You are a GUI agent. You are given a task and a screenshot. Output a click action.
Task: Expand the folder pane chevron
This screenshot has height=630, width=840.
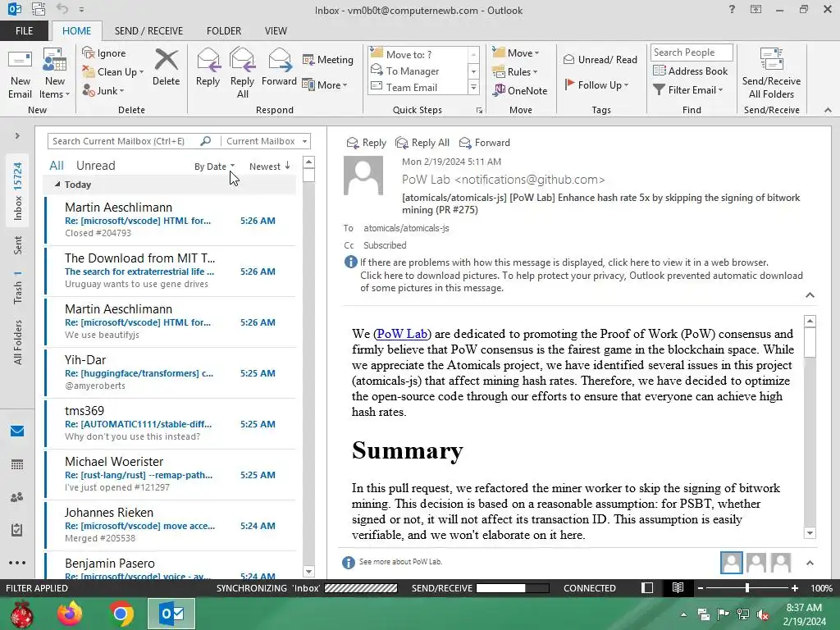[x=17, y=135]
